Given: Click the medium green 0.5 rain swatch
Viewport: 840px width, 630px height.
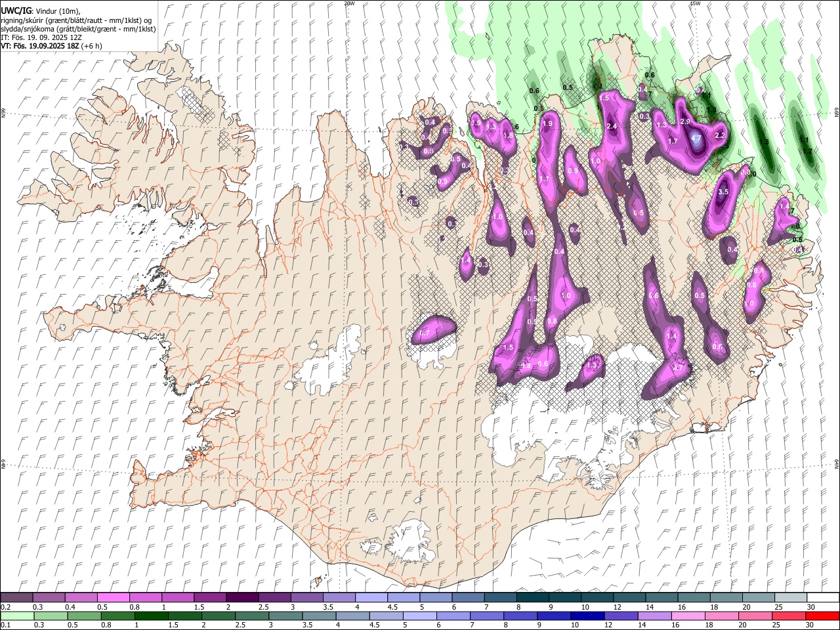Looking at the screenshot, I should (84, 616).
